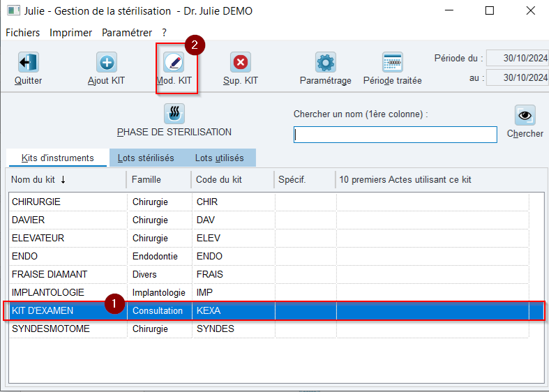
Task: Open the Paramétrage gear icon
Action: tap(326, 62)
